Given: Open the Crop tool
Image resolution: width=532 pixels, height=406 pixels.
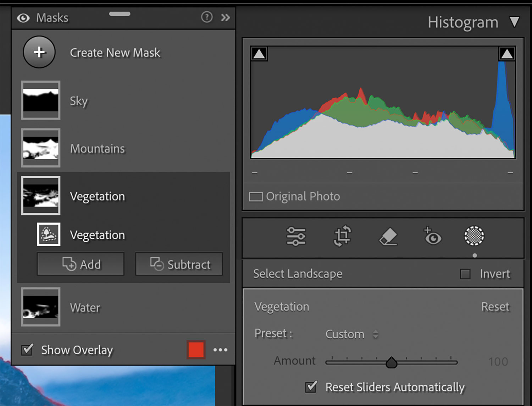Looking at the screenshot, I should click(342, 236).
